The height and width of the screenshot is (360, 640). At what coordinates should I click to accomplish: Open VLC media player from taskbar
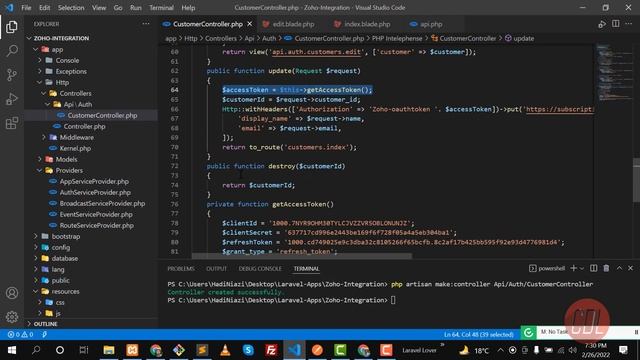point(225,350)
